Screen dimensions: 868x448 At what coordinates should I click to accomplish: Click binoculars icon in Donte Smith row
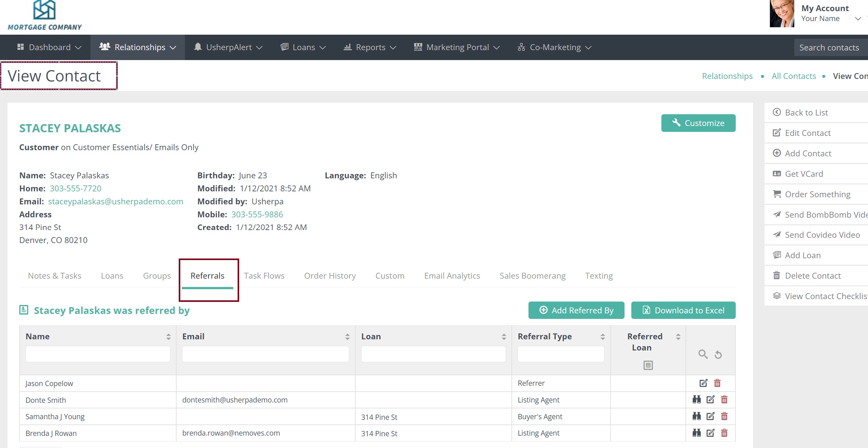(x=696, y=399)
